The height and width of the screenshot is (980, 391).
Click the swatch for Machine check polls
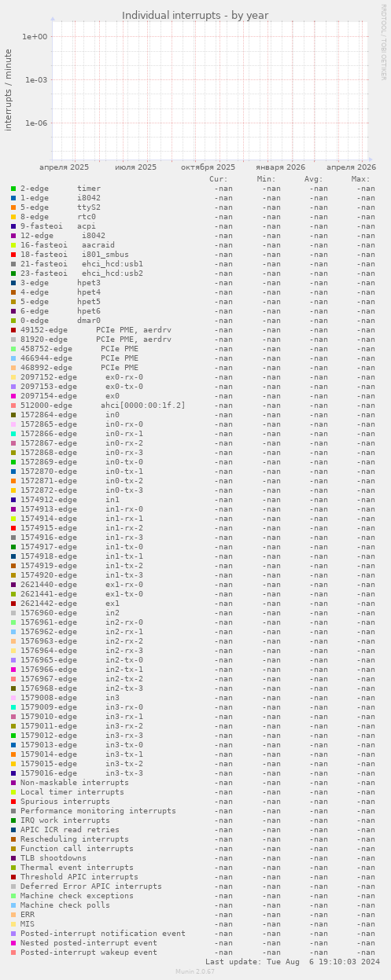coord(13,905)
